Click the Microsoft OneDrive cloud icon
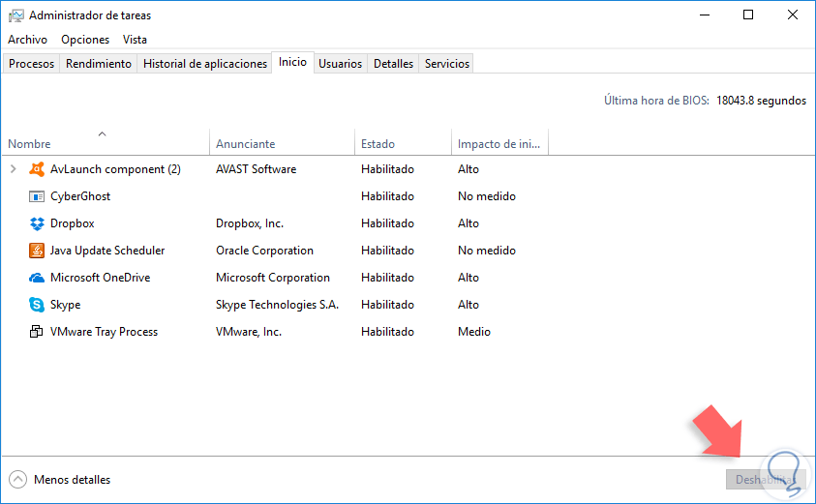 (37, 278)
